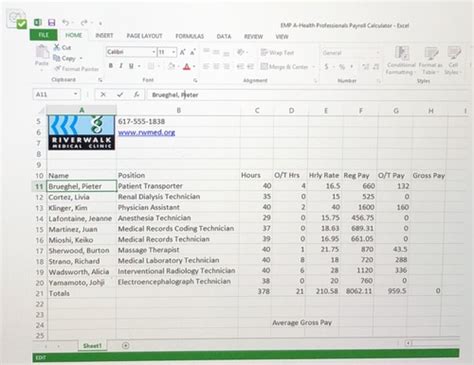Click the Fill Color paint bucket
Screen dimensions: 474x365
(171, 66)
